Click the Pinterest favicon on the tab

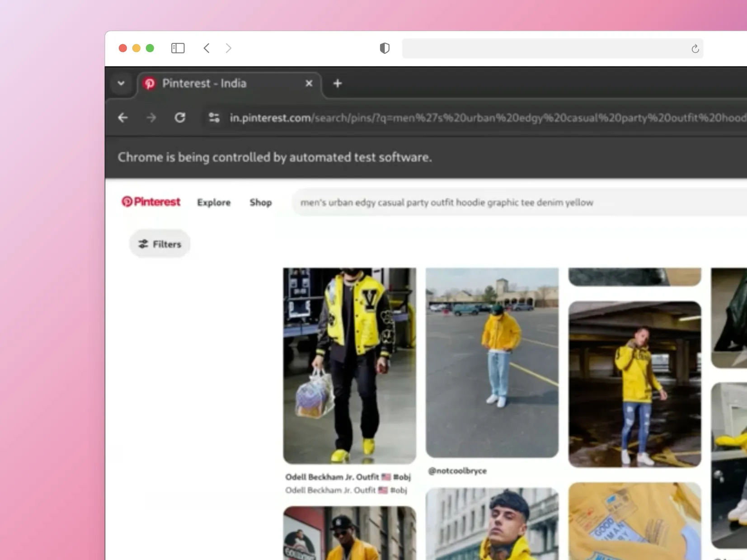tap(150, 83)
